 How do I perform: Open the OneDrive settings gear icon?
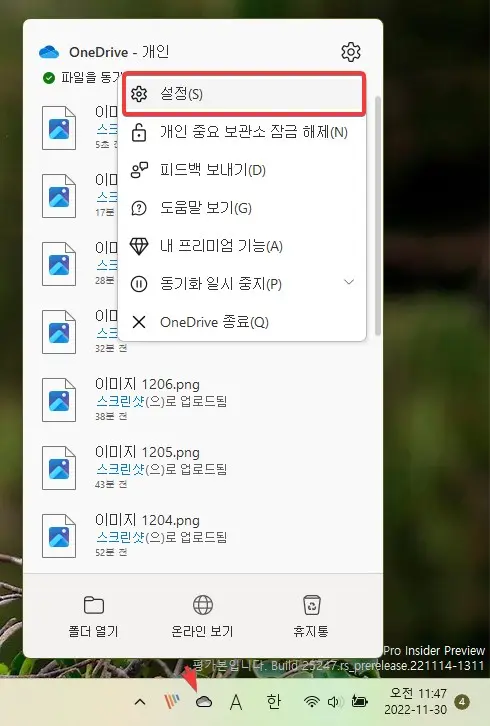click(x=351, y=52)
